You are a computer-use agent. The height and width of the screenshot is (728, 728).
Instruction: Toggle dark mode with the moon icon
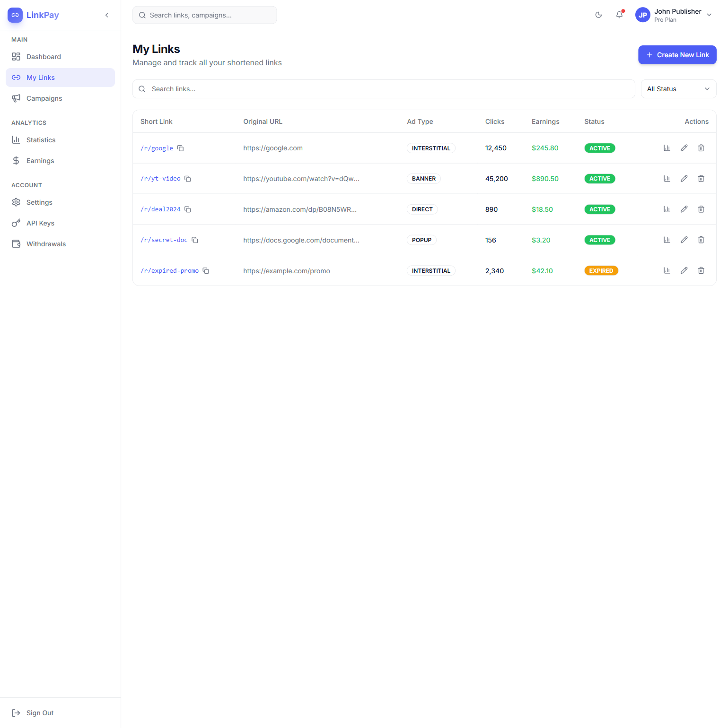[598, 15]
